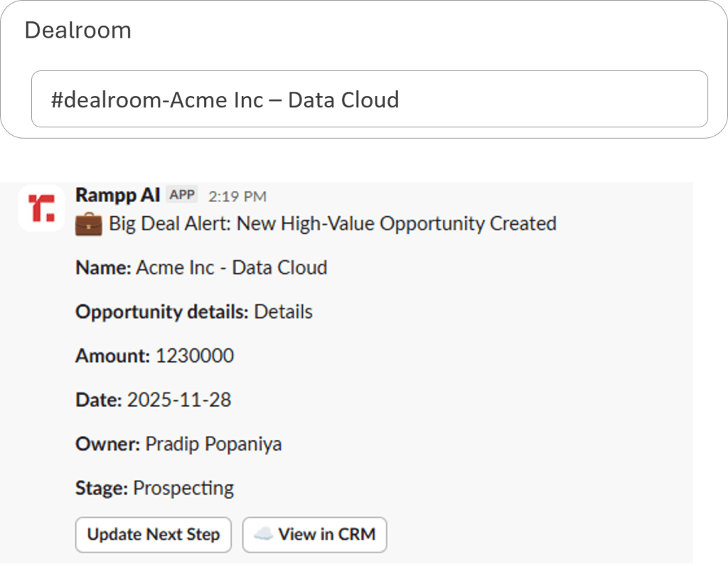Focus the #dealroom-Acme Inc channel name field
Image resolution: width=728 pixels, height=566 pixels.
click(369, 99)
